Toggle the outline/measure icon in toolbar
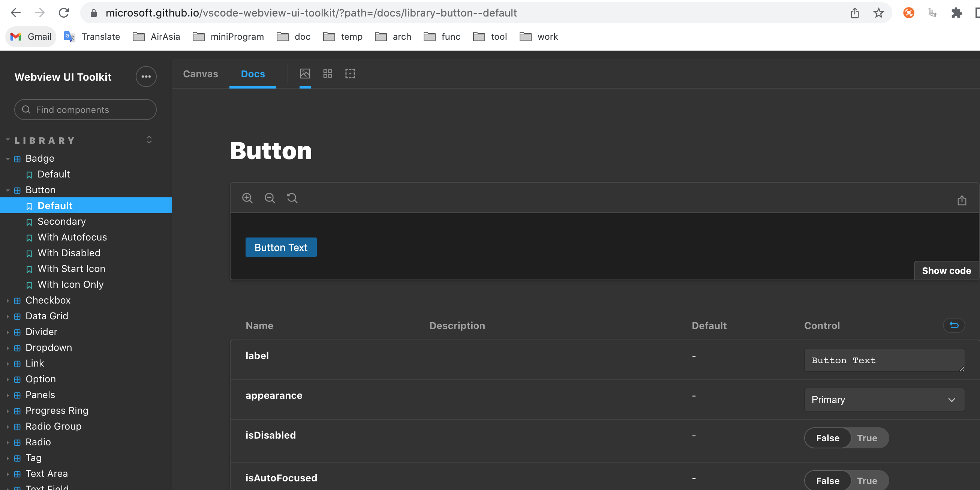Image resolution: width=980 pixels, height=490 pixels. tap(350, 74)
